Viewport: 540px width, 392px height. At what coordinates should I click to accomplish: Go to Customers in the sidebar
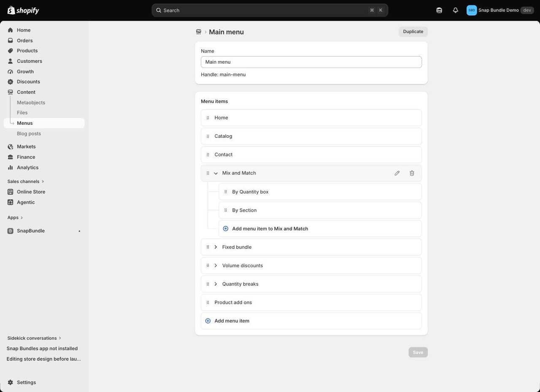point(30,61)
